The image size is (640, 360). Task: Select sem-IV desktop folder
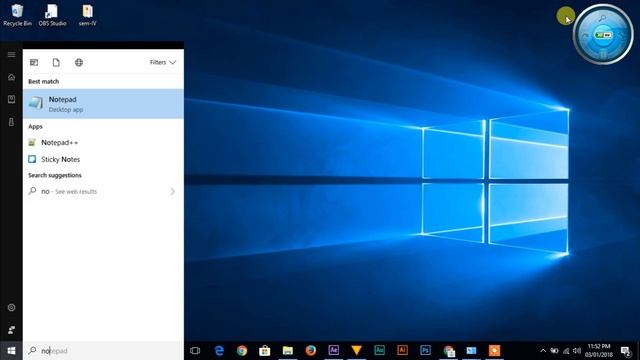tap(87, 15)
